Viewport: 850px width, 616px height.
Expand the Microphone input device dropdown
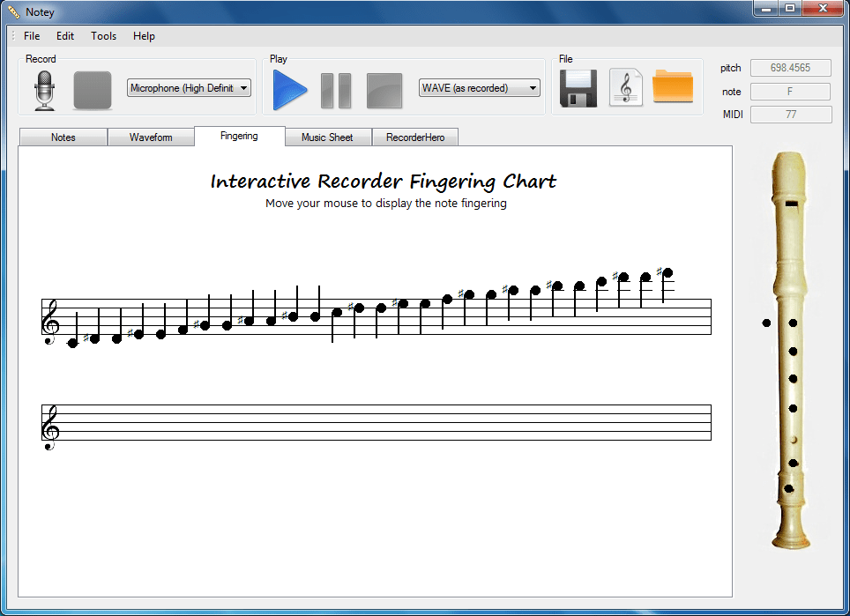(x=190, y=88)
